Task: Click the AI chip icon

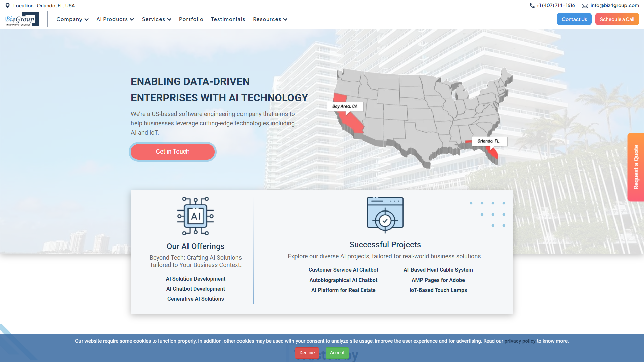Action: point(196,216)
